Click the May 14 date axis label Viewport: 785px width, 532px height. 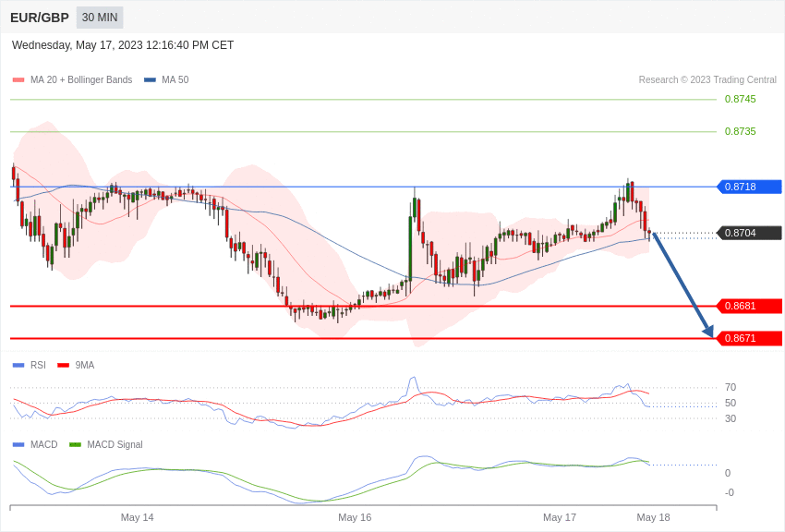point(138,517)
